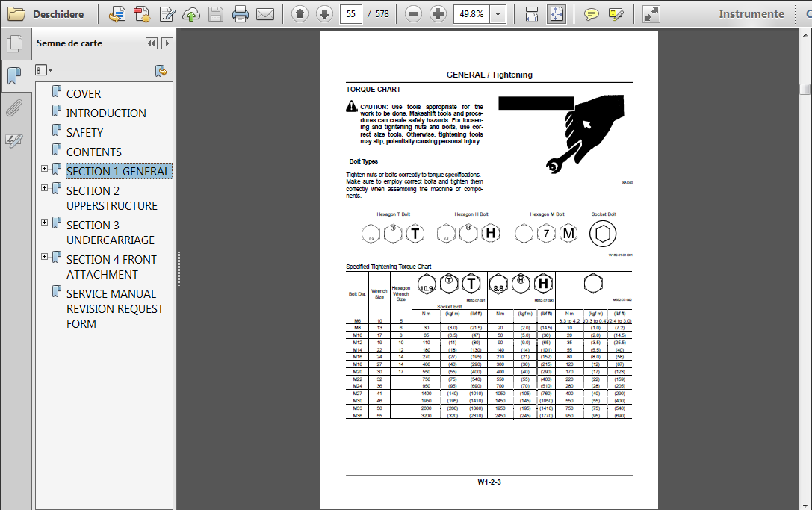812x510 pixels.
Task: Expand SECTION 2 UPPERSTRUCTURE tree node
Action: click(45, 188)
